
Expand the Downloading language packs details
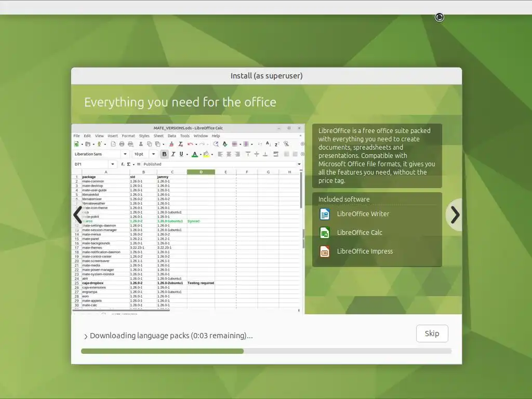(86, 336)
